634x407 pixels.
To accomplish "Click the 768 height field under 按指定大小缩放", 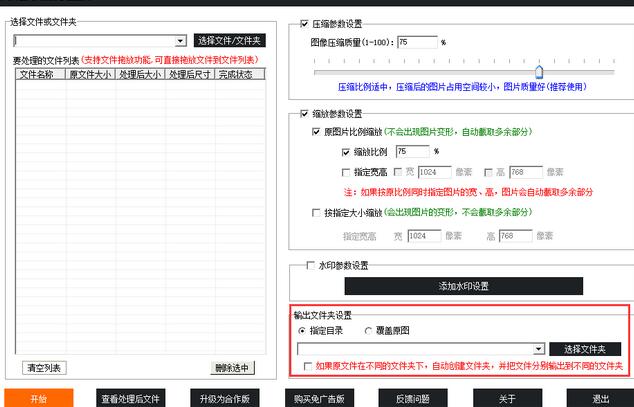I will (516, 236).
